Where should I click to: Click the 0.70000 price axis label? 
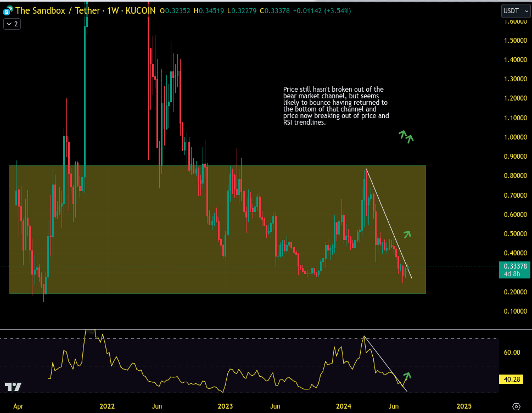[x=516, y=196]
